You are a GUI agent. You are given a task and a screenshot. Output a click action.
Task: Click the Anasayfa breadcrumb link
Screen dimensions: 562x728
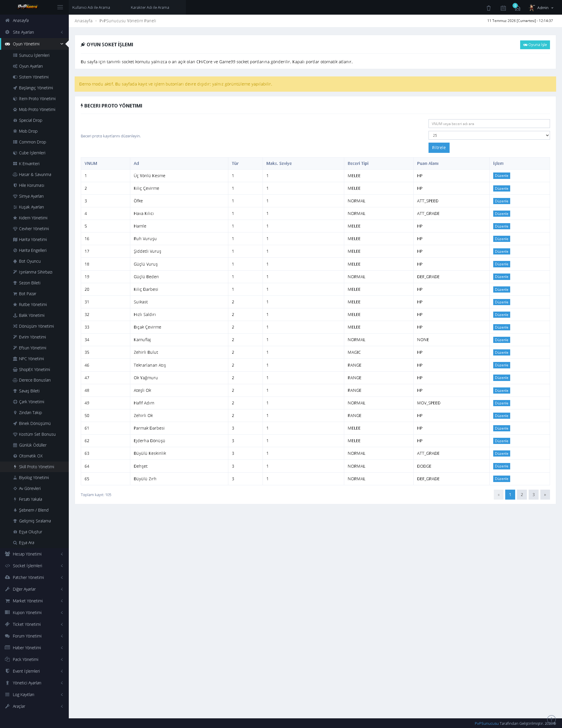pyautogui.click(x=84, y=21)
